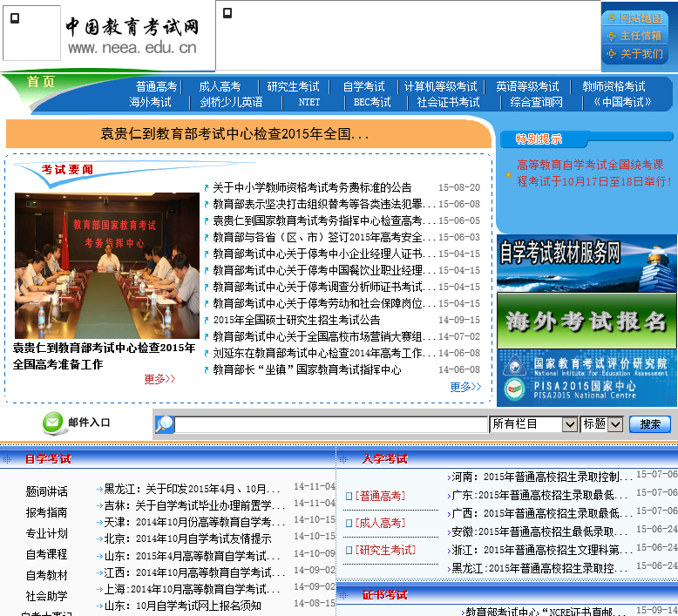Click the orange headline 袁贵仁到教育部考试中心检查2015年全国
Image resolution: width=678 pixels, height=616 pixels.
point(234,134)
